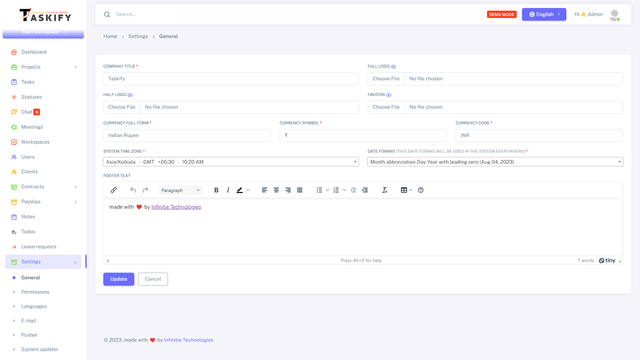
Task: Collapse the Settings menu
Action: 43,262
